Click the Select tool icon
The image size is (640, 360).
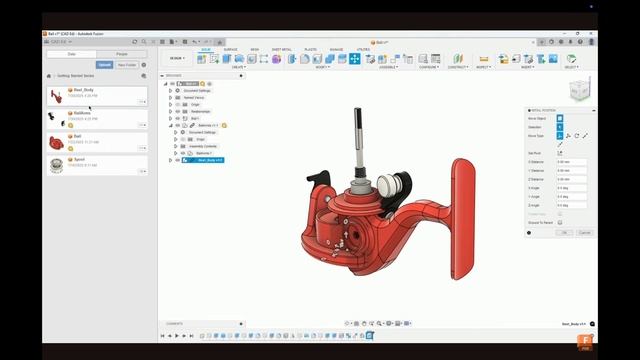point(571,59)
